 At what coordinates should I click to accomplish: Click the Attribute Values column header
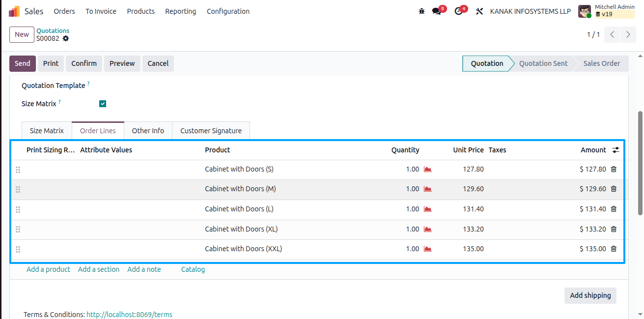pyautogui.click(x=106, y=150)
